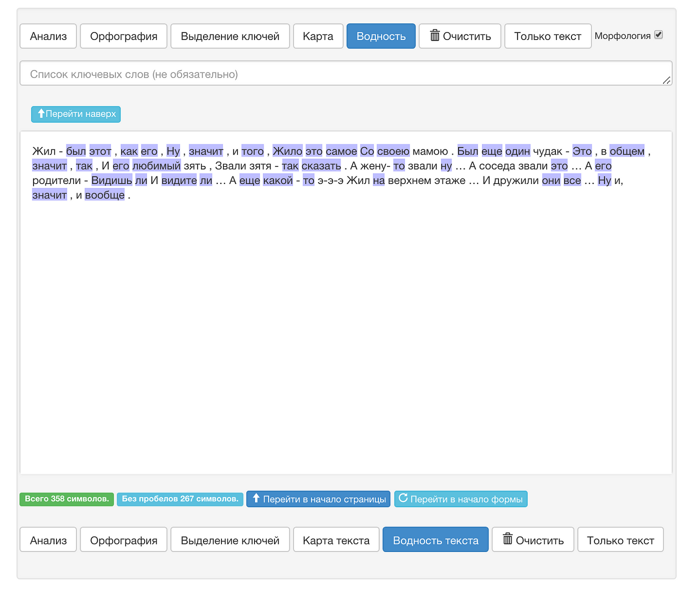Click the word 'родители' in text
Screen dimensions: 700x590
56,180
